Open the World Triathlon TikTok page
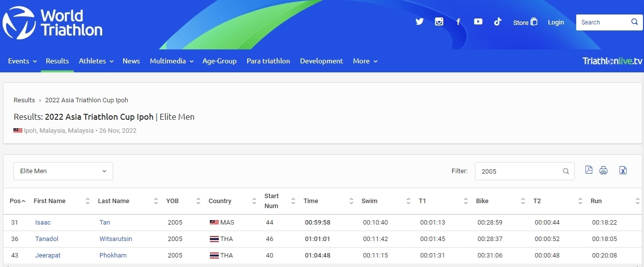 tap(497, 22)
